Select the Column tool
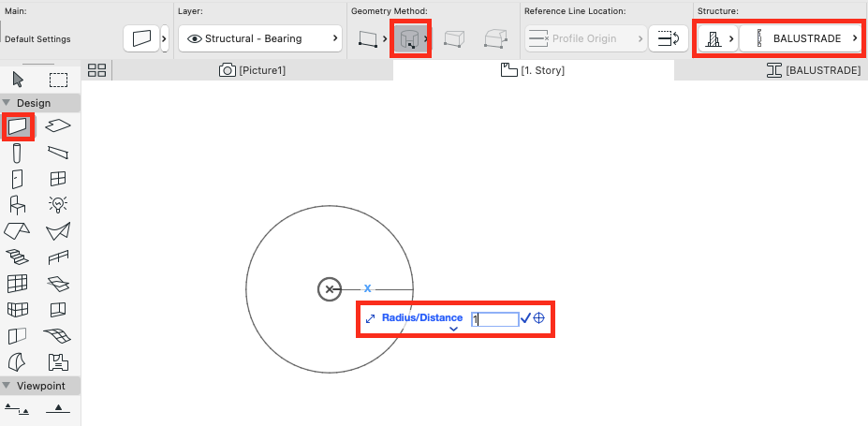Image resolution: width=868 pixels, height=426 pixels. pos(17,153)
